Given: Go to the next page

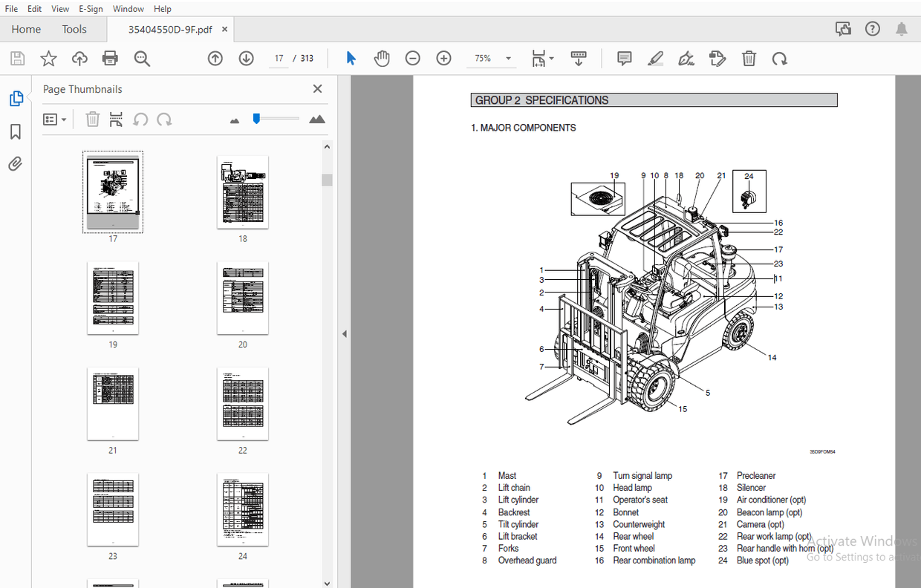Looking at the screenshot, I should [246, 58].
